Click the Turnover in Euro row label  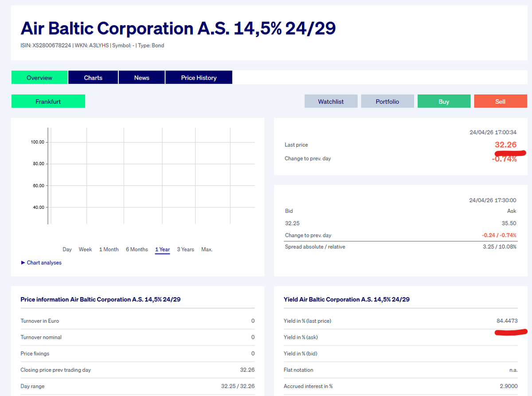click(40, 321)
